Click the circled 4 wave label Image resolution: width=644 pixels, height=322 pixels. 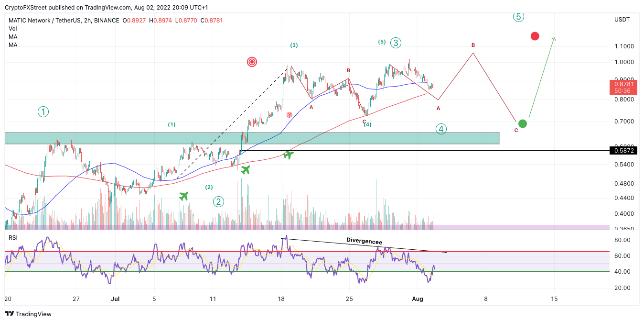(441, 129)
